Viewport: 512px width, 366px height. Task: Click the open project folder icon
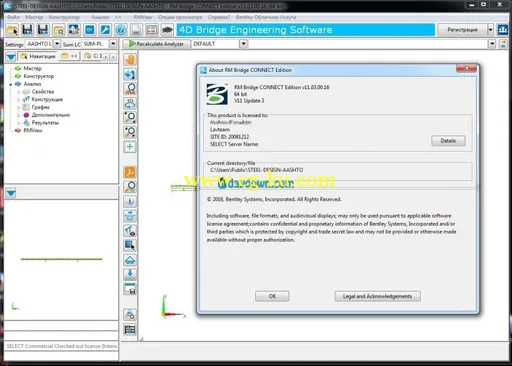[x=12, y=30]
